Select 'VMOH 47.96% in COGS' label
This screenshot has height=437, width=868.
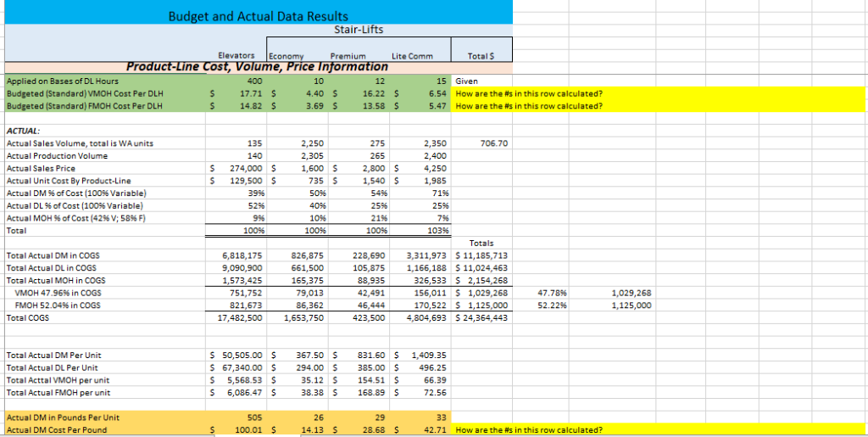[58, 293]
